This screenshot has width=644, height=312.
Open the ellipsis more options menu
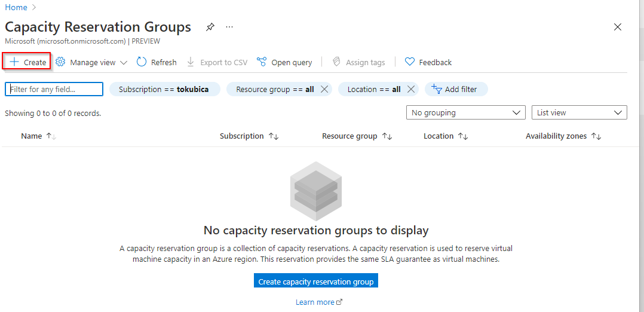229,27
